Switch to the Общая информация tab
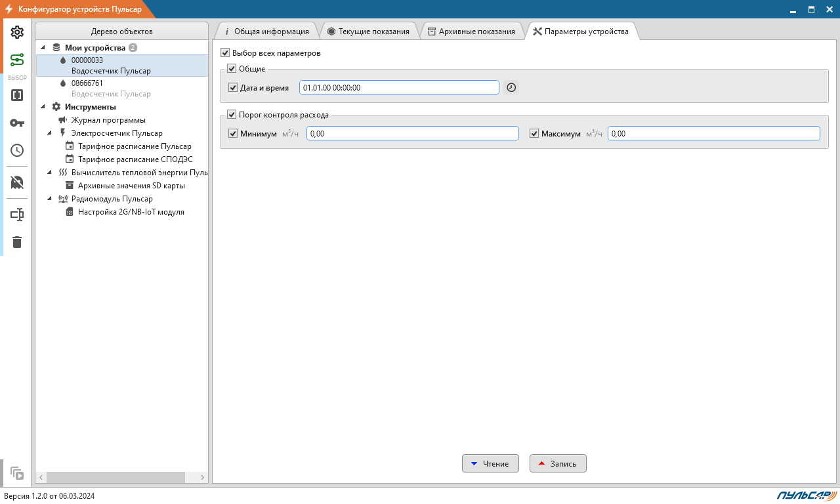The height and width of the screenshot is (504, 840). 266,31
